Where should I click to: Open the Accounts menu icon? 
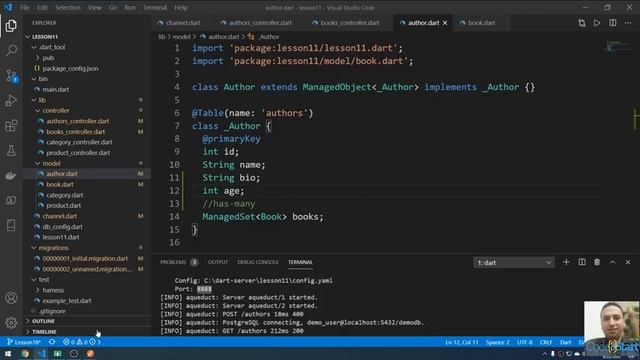[11, 298]
